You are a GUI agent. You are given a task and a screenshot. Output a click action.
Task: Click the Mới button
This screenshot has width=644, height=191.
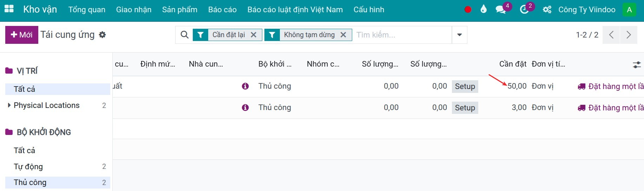pos(22,35)
